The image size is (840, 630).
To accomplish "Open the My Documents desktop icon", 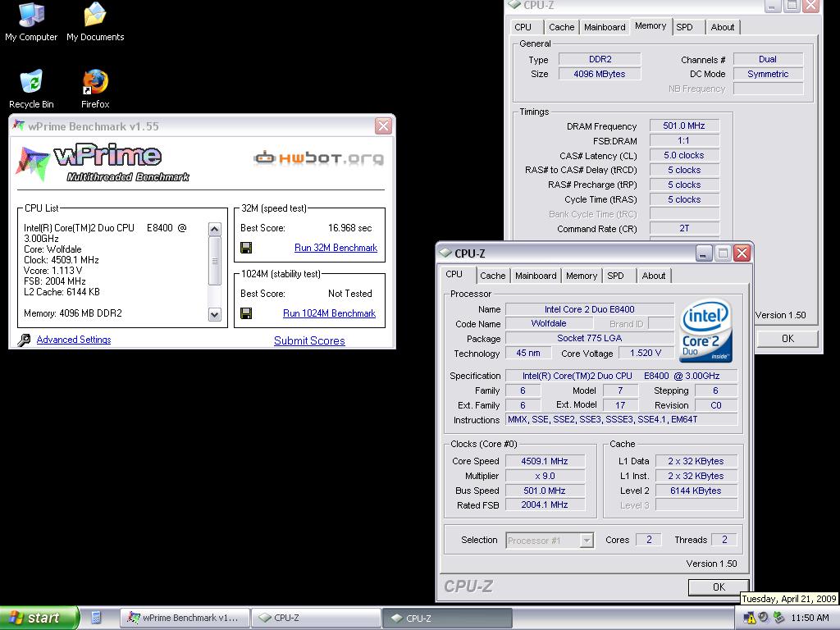I will (95, 21).
